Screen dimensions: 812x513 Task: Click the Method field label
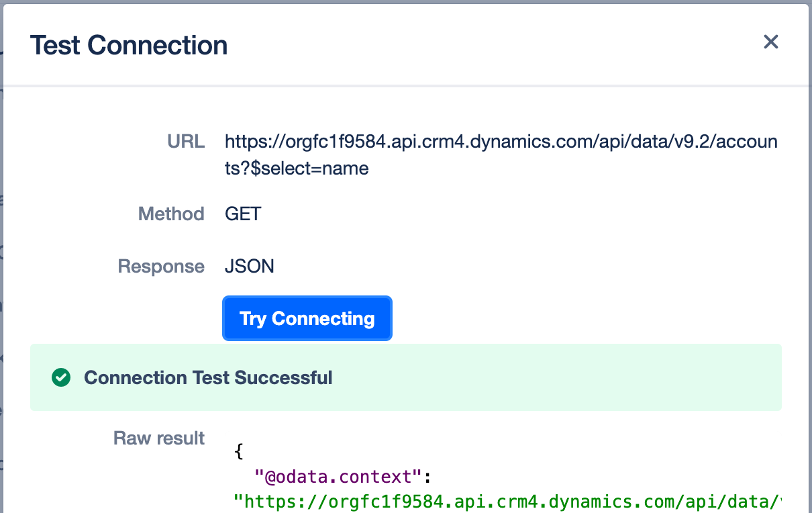(171, 214)
